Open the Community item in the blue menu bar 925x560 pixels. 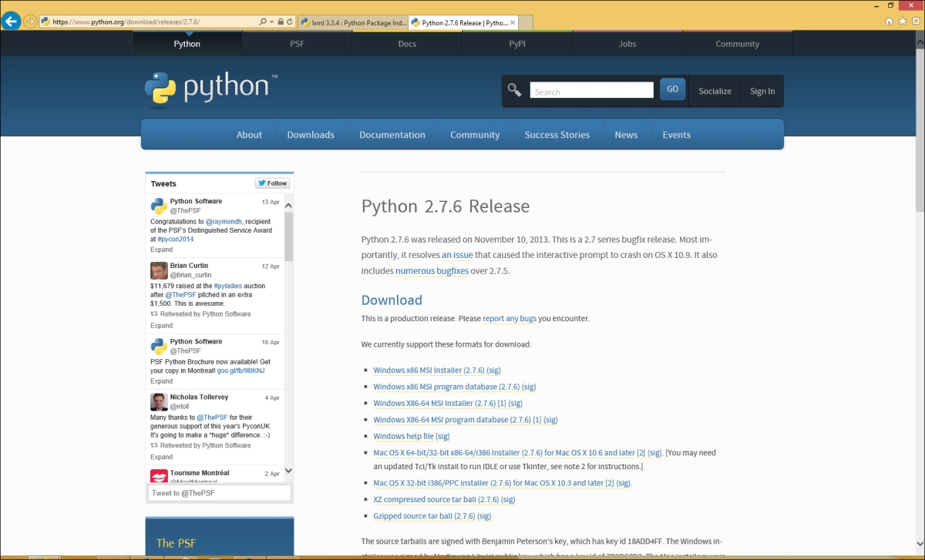[475, 135]
